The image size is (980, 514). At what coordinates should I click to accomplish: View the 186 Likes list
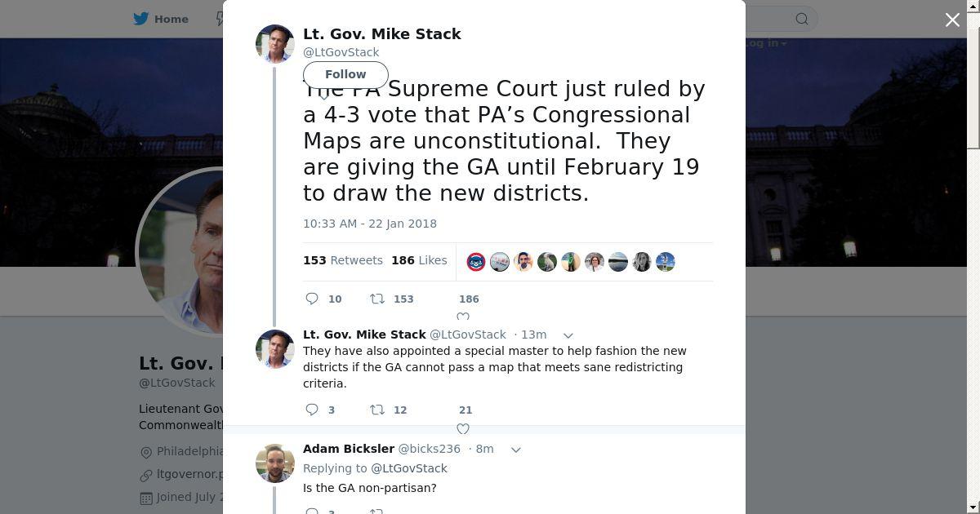[419, 260]
